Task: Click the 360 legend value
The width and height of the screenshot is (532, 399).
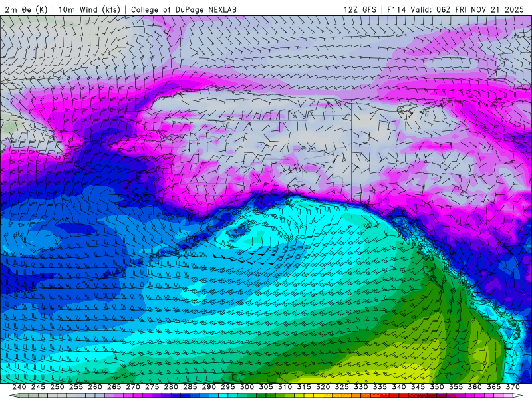Action: coord(475,387)
